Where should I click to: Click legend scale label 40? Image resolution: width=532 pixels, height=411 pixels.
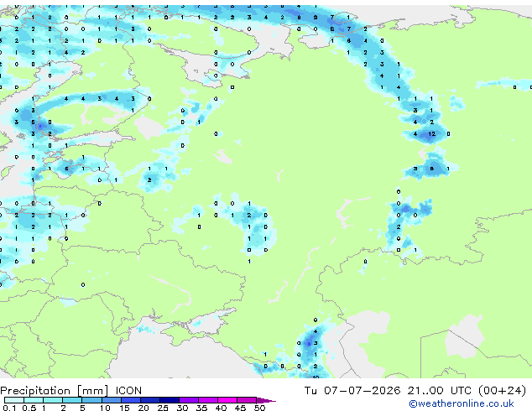(x=221, y=408)
